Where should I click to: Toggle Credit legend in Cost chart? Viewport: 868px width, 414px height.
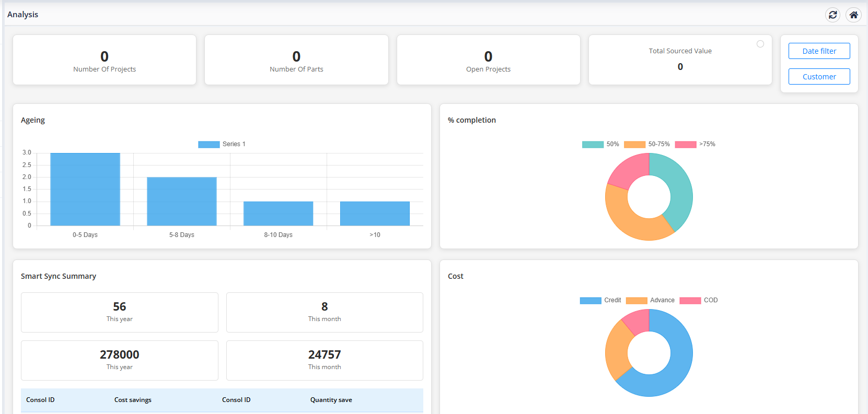click(600, 300)
